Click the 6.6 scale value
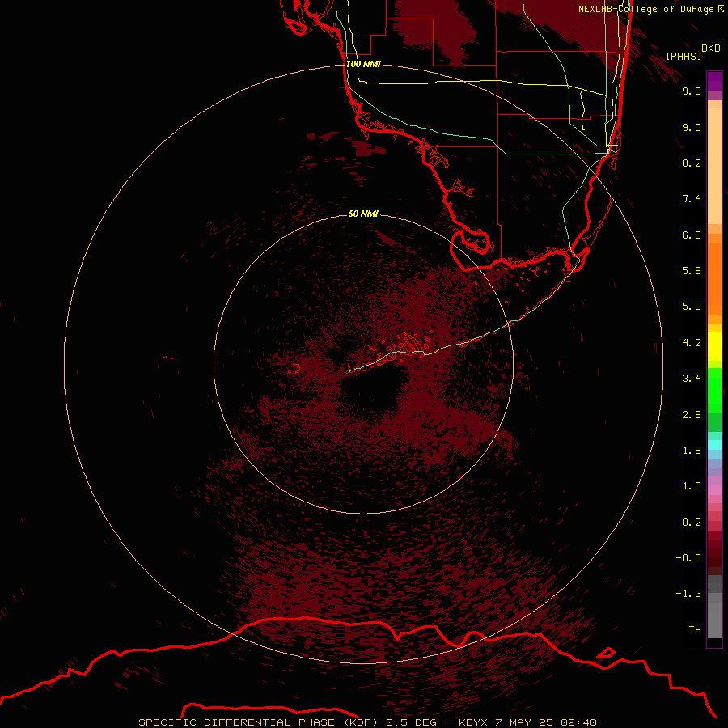728x728 pixels. pos(692,235)
